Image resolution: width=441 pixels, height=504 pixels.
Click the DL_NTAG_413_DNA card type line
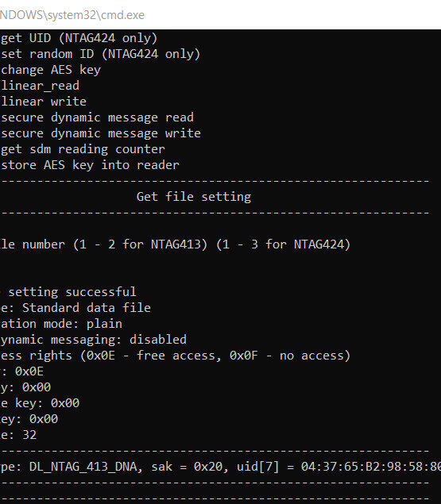[221, 467]
